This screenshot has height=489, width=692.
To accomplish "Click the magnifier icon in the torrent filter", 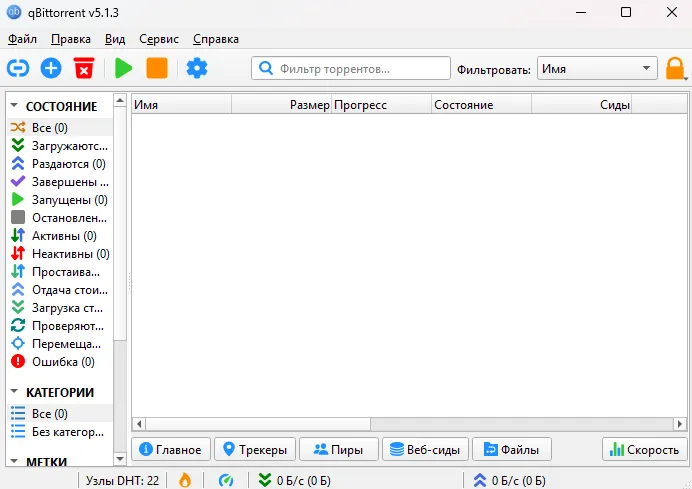I will tap(266, 68).
